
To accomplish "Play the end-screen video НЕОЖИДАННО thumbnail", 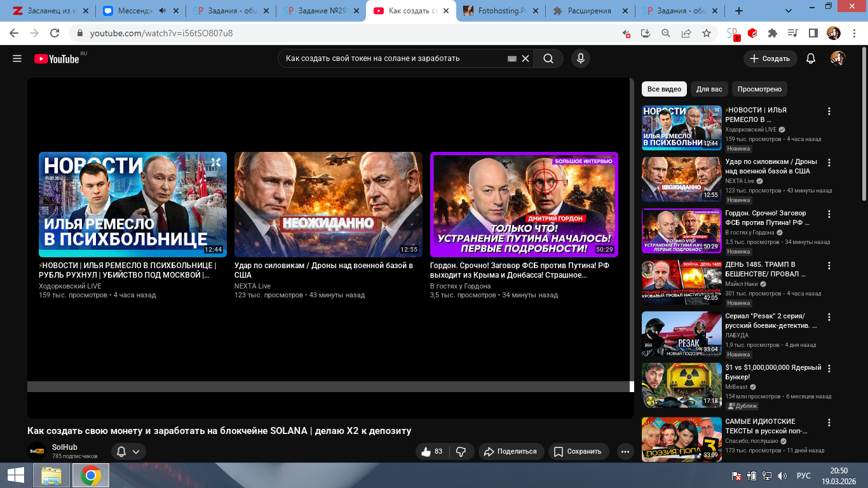I will pos(329,205).
